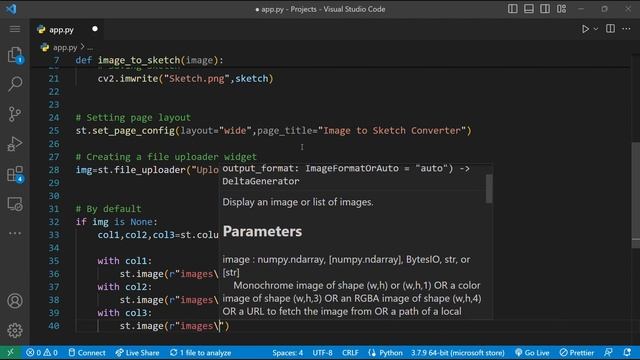
Task: Click Prettier status bar item
Action: [x=577, y=353]
